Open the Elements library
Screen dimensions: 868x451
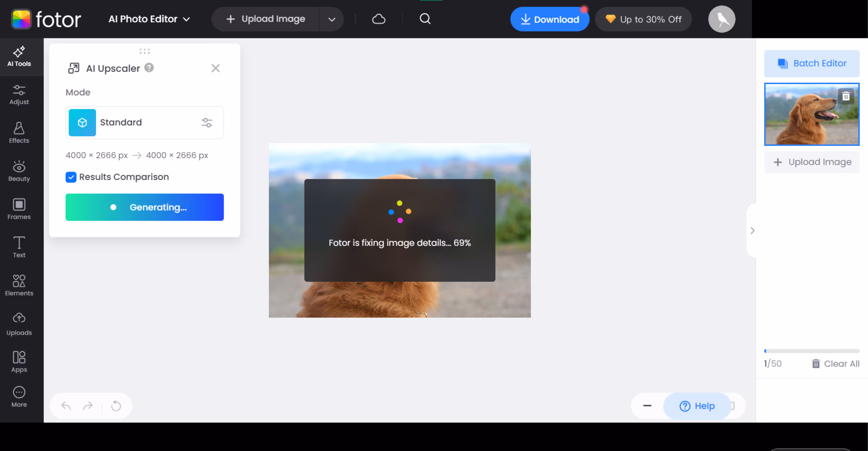point(19,285)
